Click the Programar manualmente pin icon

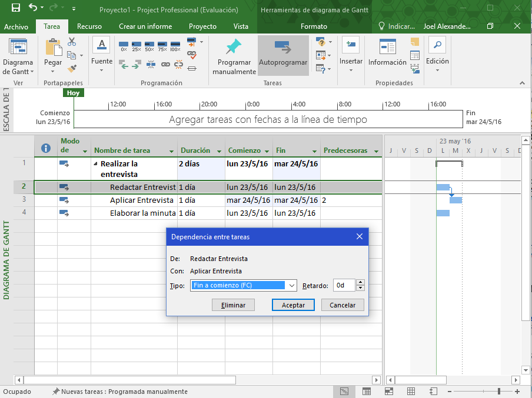coord(234,47)
